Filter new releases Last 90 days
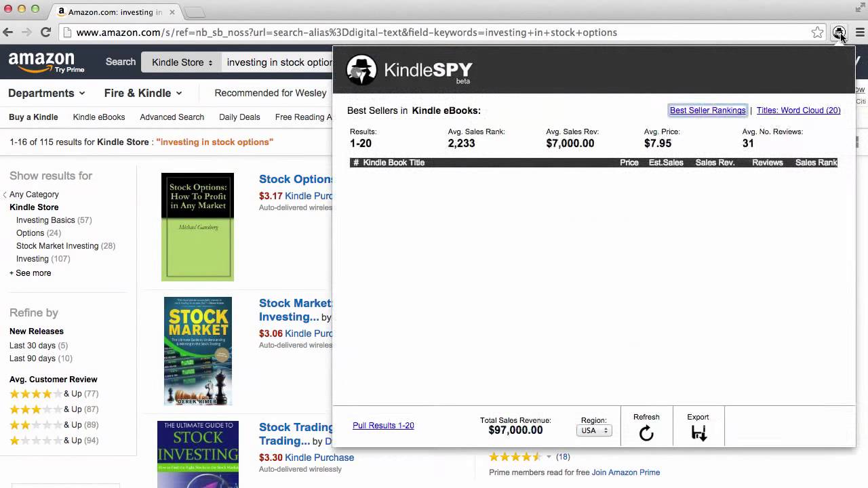 [x=41, y=359]
